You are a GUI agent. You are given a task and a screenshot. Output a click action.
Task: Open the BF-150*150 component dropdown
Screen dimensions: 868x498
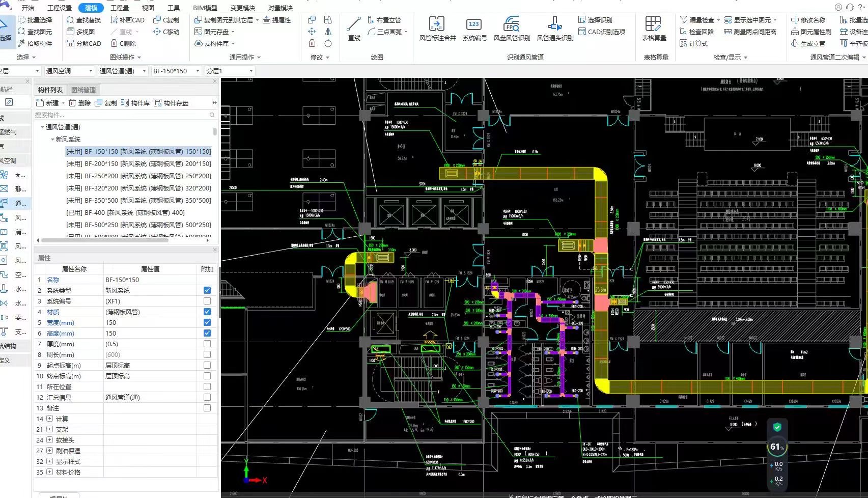176,71
